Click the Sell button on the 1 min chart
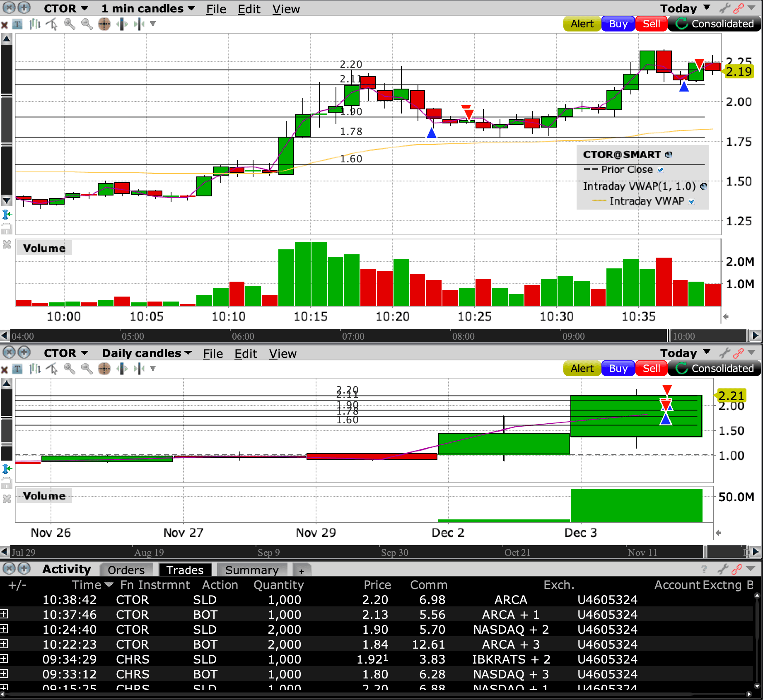 coord(651,24)
